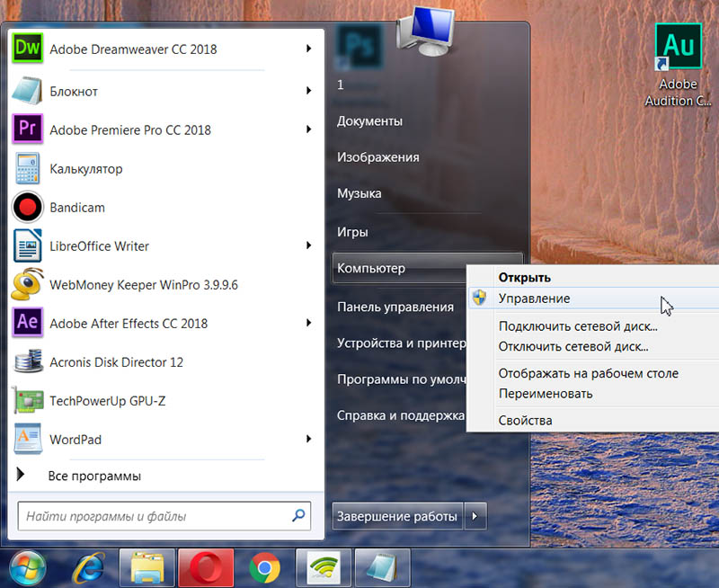Click Завершение работы button

pyautogui.click(x=397, y=516)
